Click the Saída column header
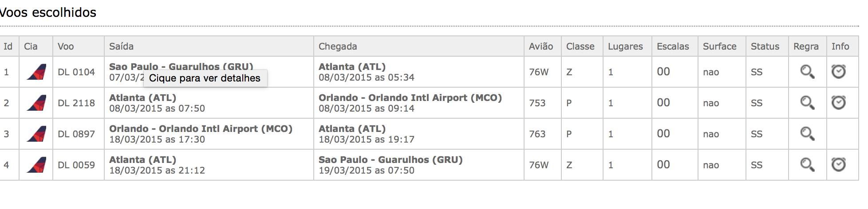This screenshot has height=209, width=868. point(121,46)
